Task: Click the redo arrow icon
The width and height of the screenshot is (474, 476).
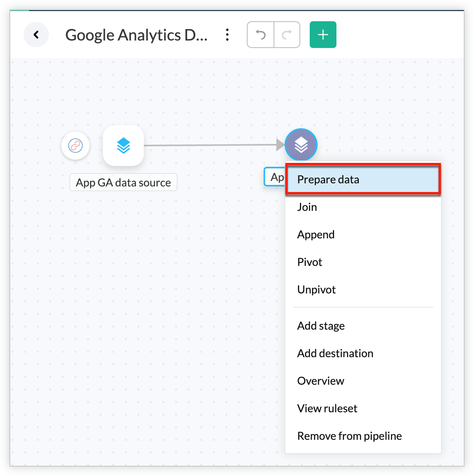Action: [x=287, y=35]
